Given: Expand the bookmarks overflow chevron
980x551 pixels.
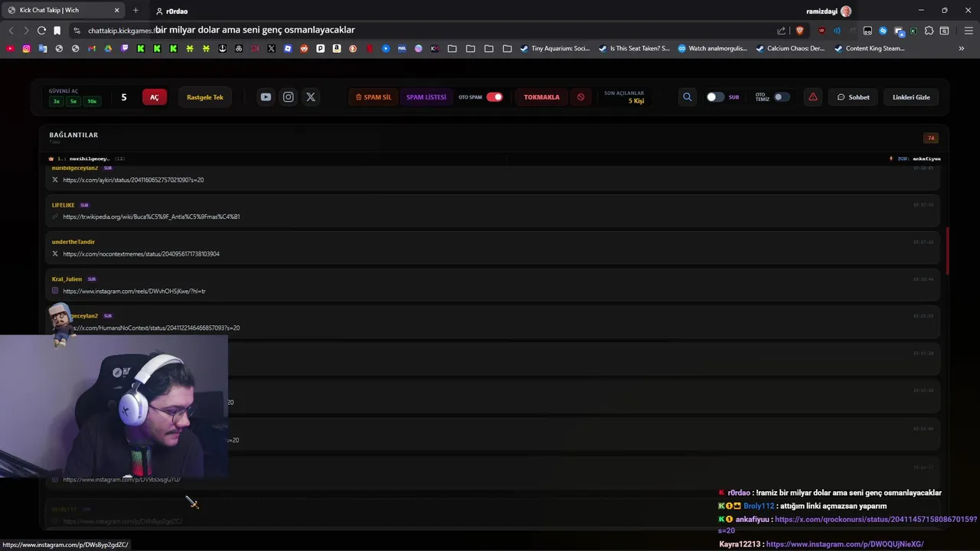Looking at the screenshot, I should coord(962,48).
